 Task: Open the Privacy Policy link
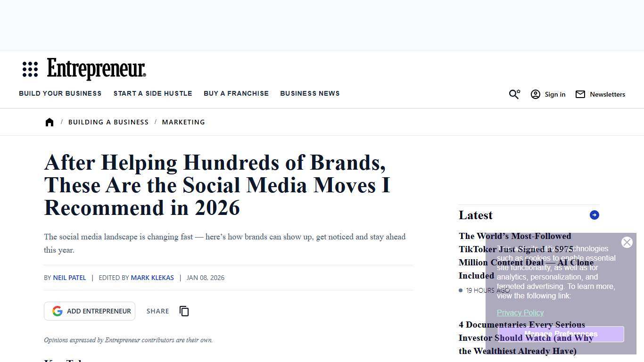click(520, 313)
